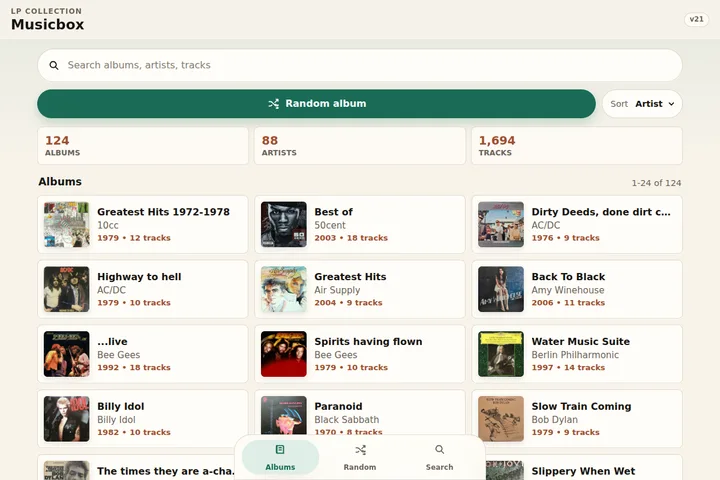
Task: Select the Spirits having flown title
Action: (368, 341)
